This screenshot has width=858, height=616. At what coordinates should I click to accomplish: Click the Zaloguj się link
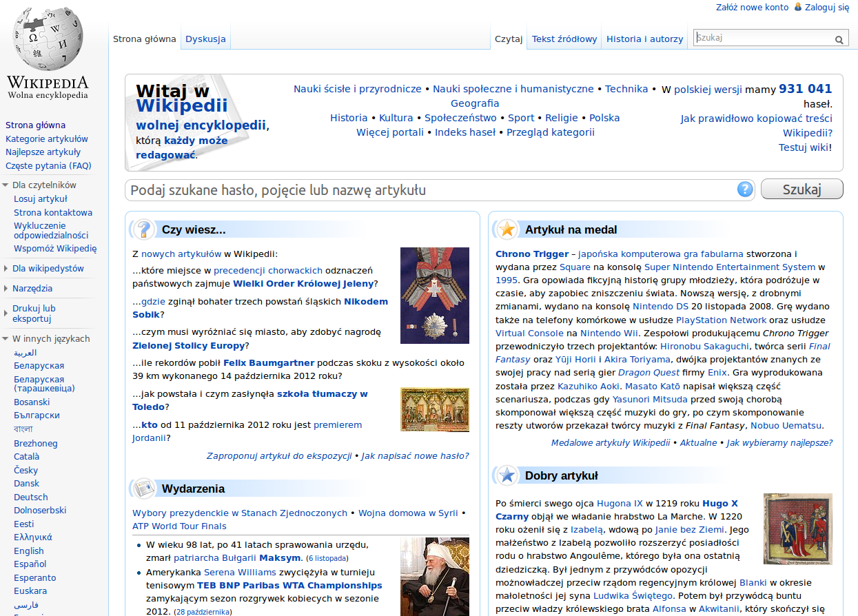pyautogui.click(x=827, y=7)
